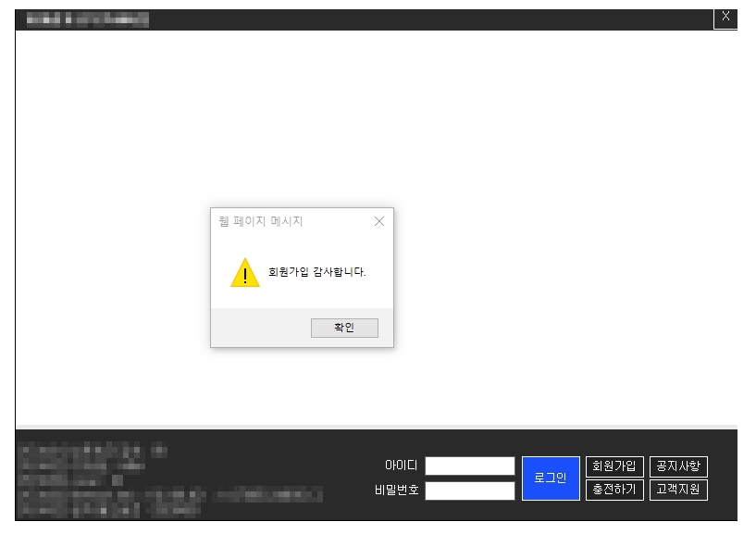Open the 공지사항 notices button

pos(678,466)
